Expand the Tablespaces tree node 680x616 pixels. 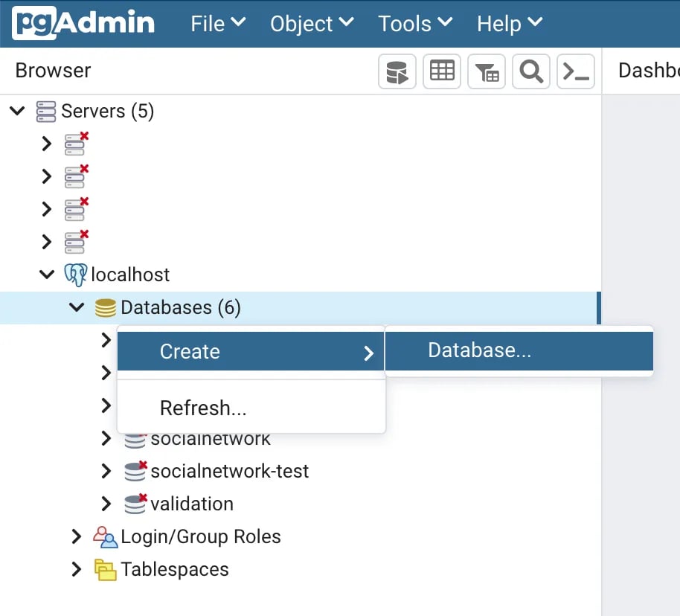76,569
